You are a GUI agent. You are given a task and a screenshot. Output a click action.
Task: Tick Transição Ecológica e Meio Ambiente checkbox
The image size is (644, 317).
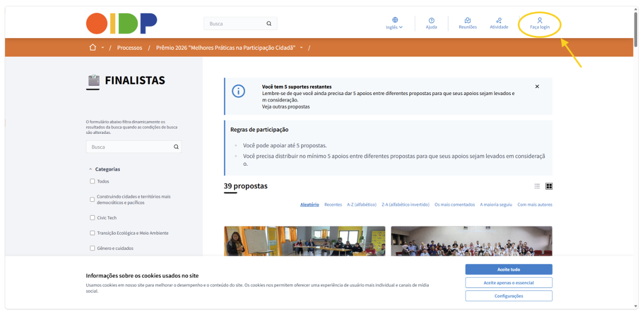92,233
